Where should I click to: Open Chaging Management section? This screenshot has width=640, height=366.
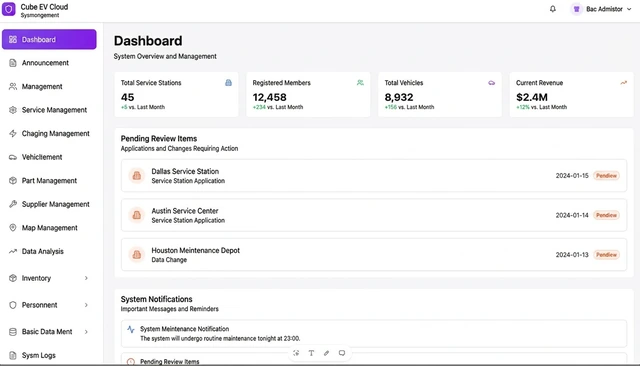click(x=49, y=133)
